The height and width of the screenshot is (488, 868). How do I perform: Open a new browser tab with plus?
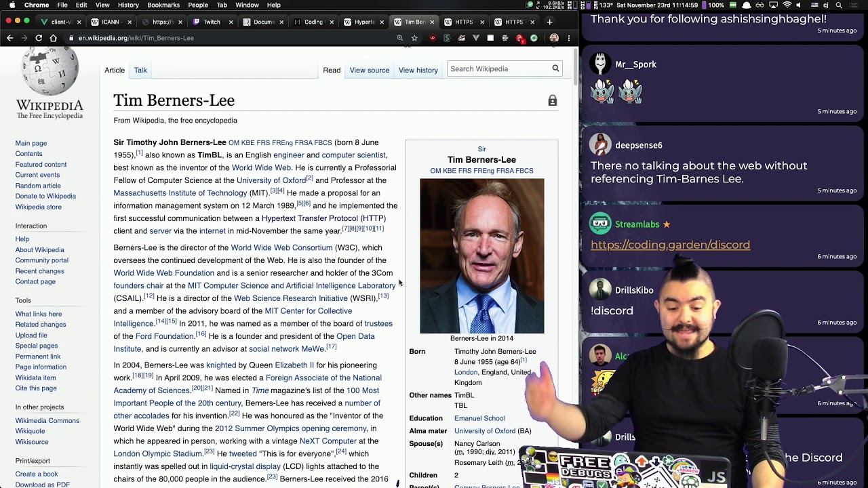pos(549,22)
